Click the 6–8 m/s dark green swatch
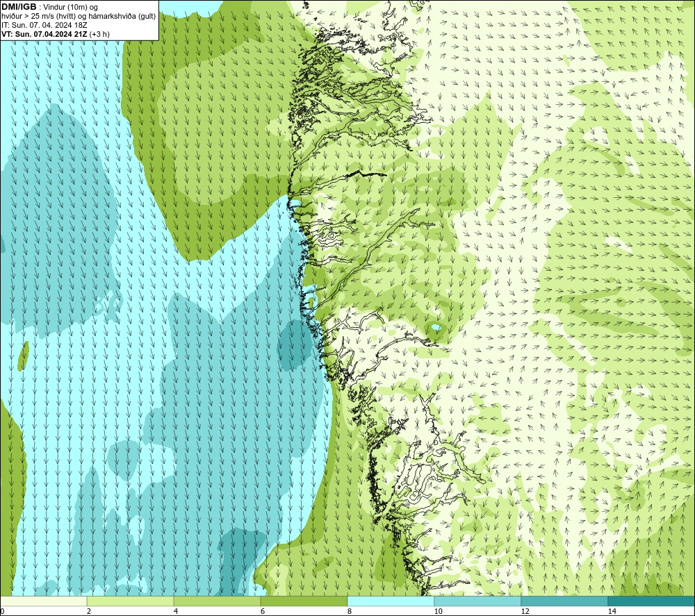Image resolution: width=695 pixels, height=616 pixels. click(x=304, y=601)
